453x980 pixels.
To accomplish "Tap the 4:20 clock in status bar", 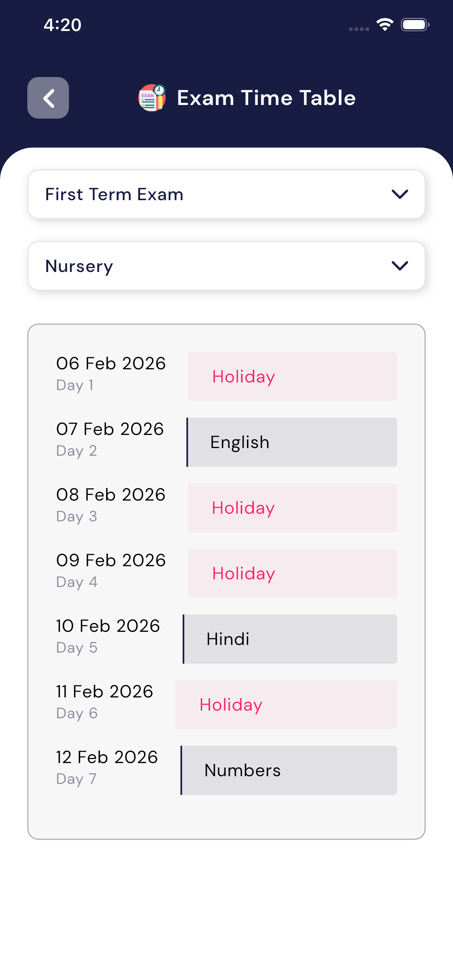I will [x=62, y=25].
